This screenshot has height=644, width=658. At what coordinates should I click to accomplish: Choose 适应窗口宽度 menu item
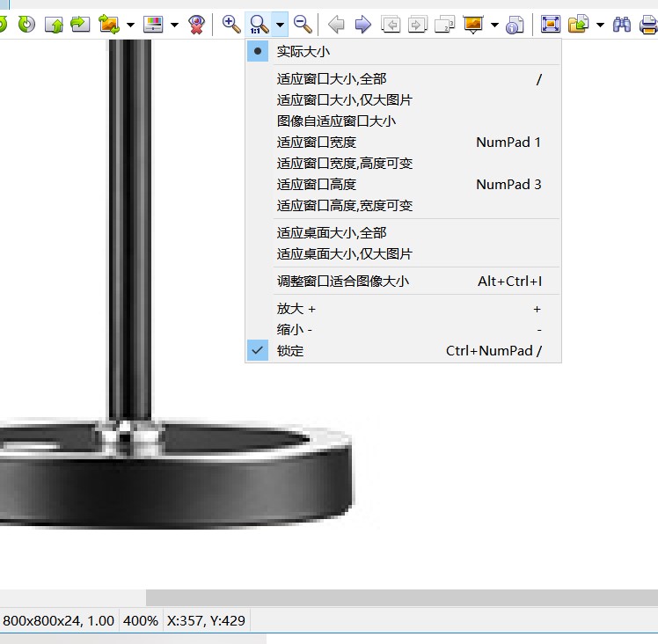(x=403, y=142)
